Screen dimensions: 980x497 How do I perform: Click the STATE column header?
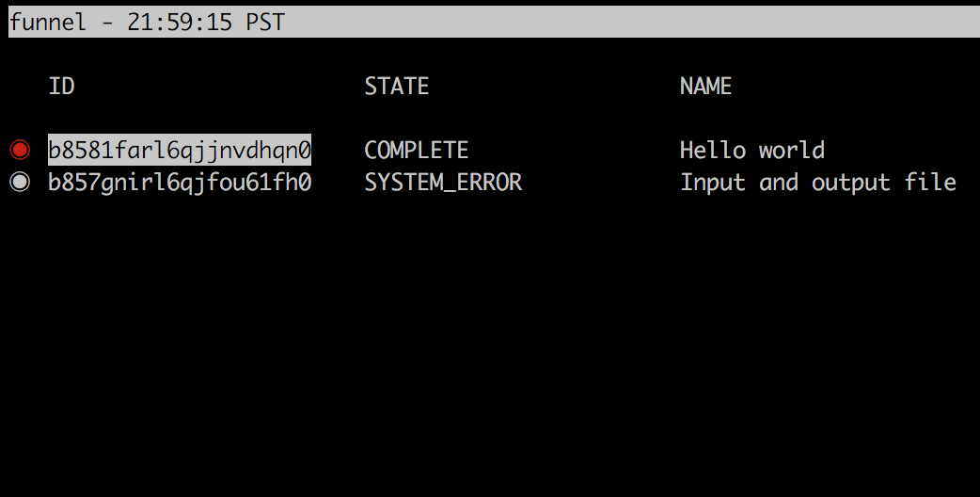click(x=396, y=86)
